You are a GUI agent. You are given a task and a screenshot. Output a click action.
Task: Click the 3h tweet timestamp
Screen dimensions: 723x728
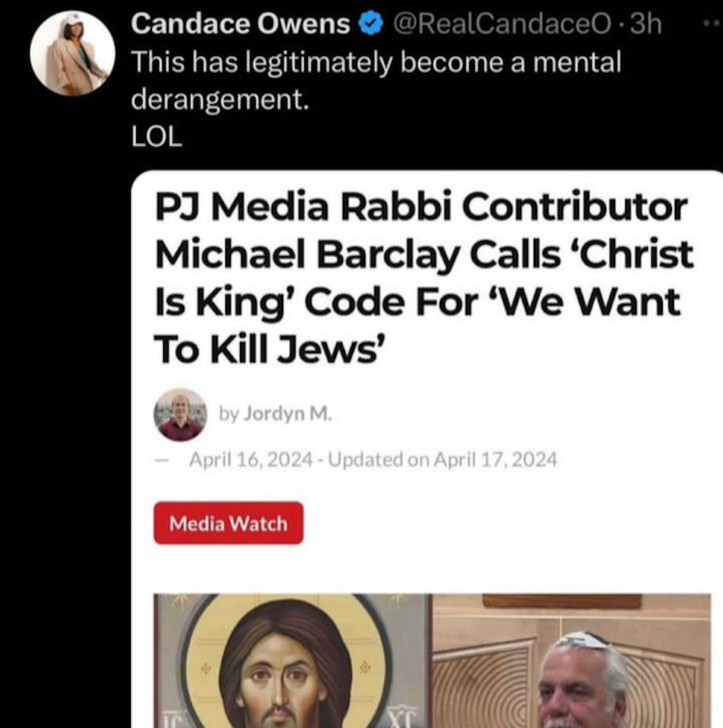pyautogui.click(x=645, y=24)
